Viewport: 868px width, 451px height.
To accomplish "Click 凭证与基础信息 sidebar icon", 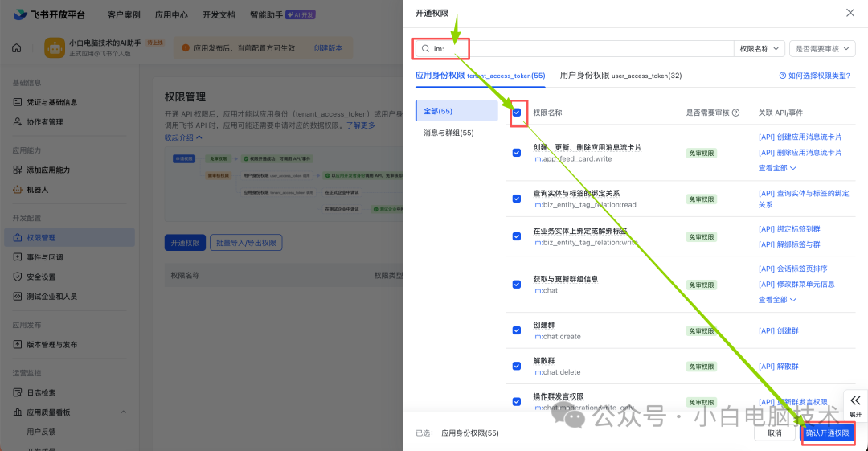I will tap(18, 102).
